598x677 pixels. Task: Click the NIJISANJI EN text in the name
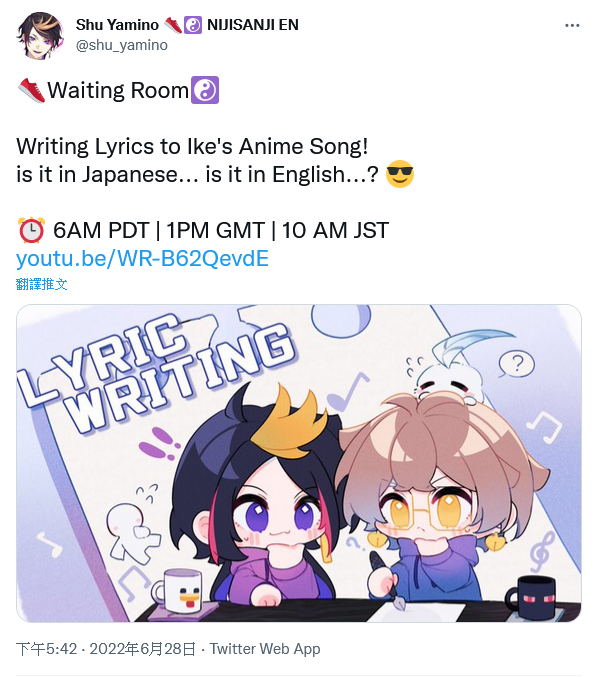point(253,25)
